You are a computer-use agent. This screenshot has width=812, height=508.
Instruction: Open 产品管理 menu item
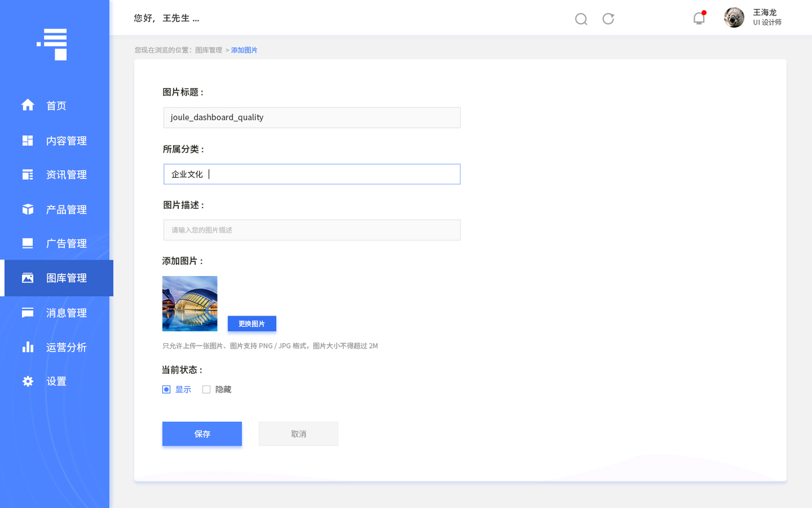pos(67,210)
